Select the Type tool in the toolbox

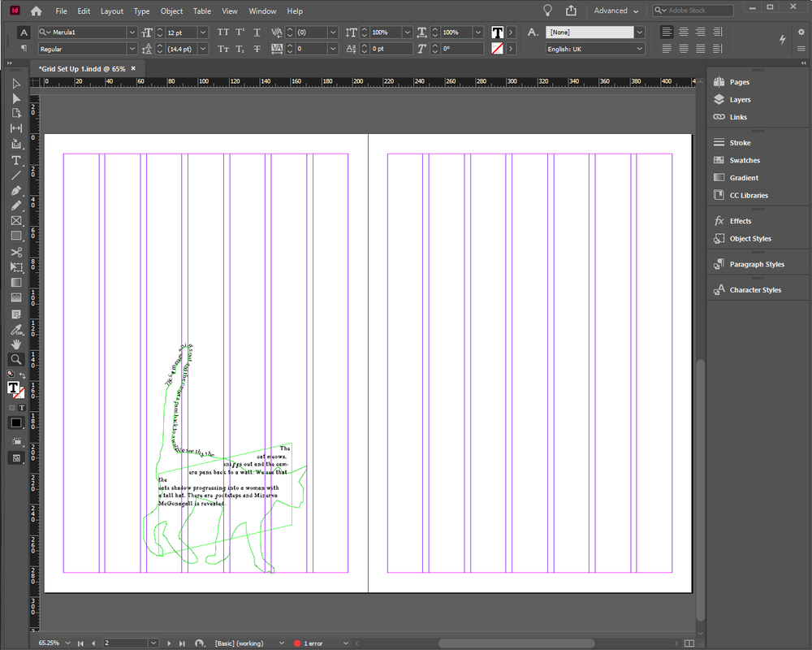point(16,160)
